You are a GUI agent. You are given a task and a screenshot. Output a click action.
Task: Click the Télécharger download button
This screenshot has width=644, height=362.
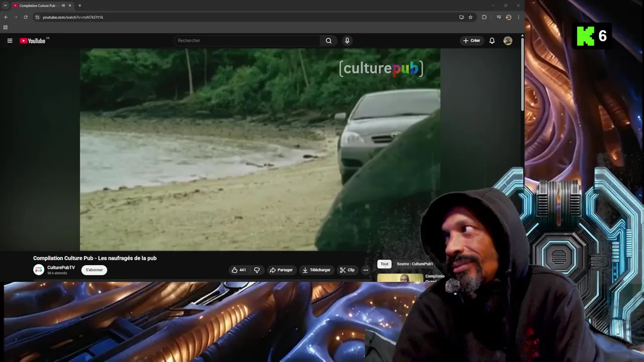coord(316,270)
